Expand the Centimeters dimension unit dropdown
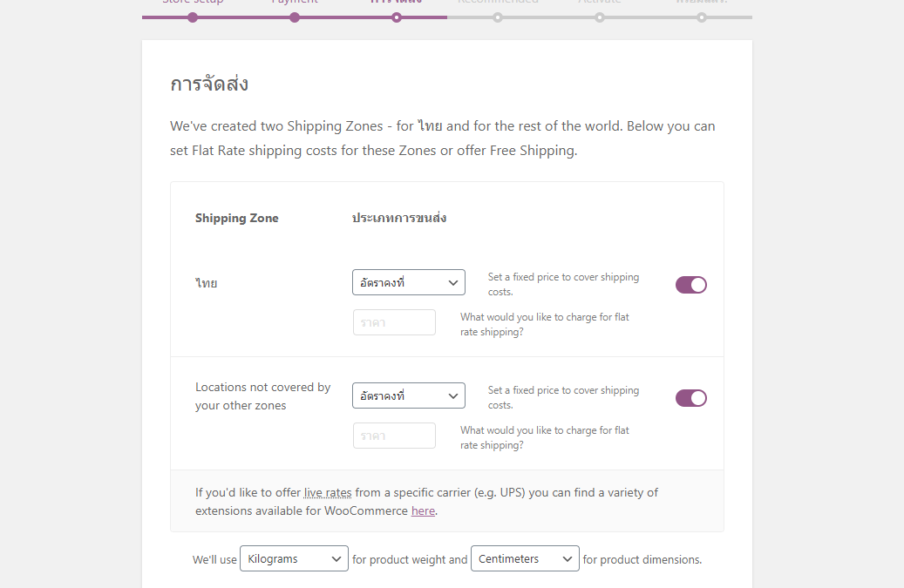 click(525, 558)
